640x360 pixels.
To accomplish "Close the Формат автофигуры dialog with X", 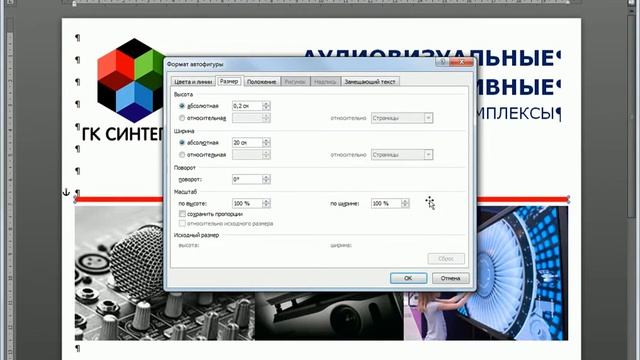I will coord(461,62).
